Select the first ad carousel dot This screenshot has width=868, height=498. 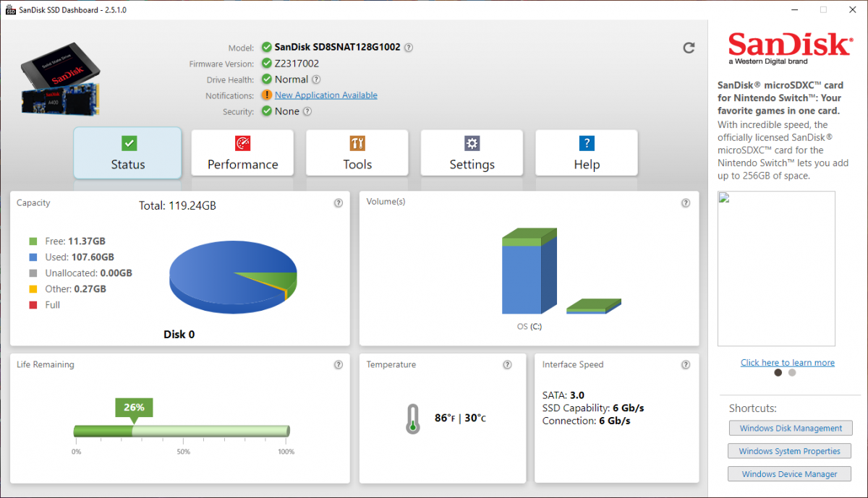coord(778,373)
